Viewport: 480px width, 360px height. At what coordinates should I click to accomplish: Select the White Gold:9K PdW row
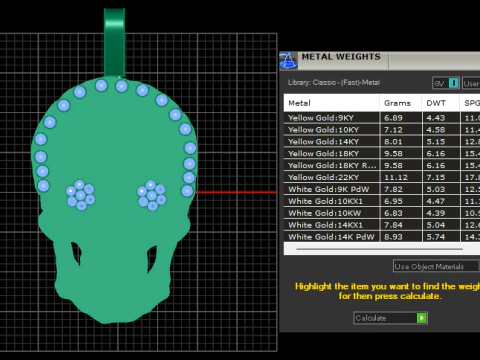(x=382, y=189)
